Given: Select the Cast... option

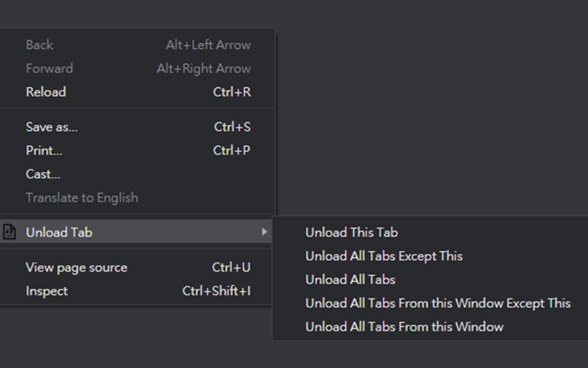Looking at the screenshot, I should [x=43, y=174].
